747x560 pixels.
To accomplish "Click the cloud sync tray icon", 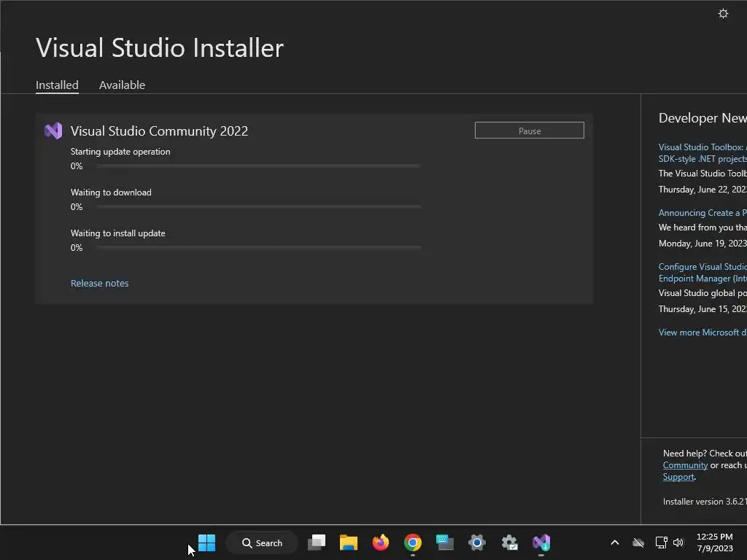I will click(638, 542).
